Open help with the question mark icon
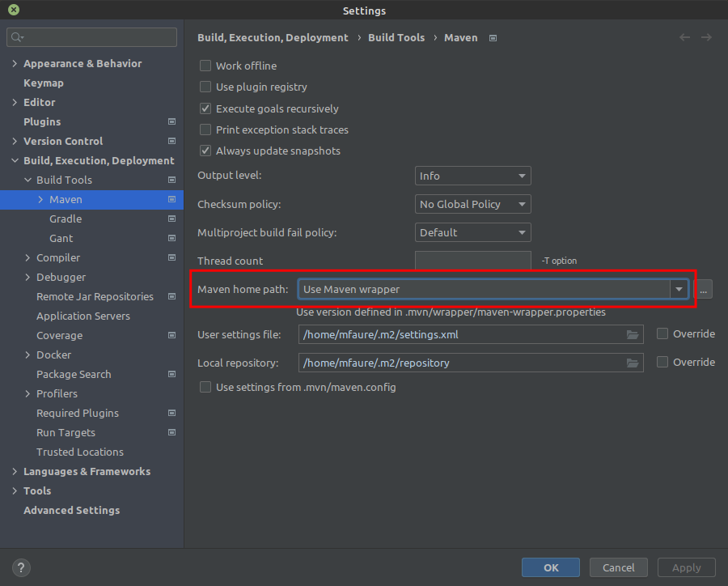The height and width of the screenshot is (586, 728). 21,567
